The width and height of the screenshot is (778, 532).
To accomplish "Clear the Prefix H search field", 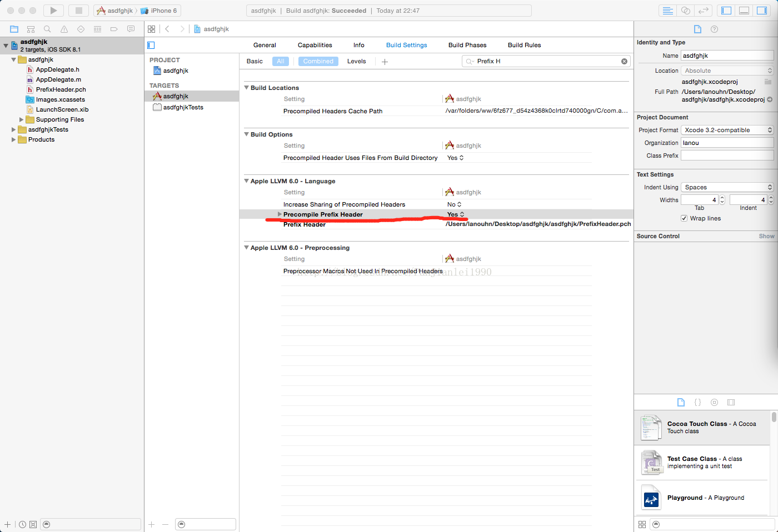I will pyautogui.click(x=624, y=61).
